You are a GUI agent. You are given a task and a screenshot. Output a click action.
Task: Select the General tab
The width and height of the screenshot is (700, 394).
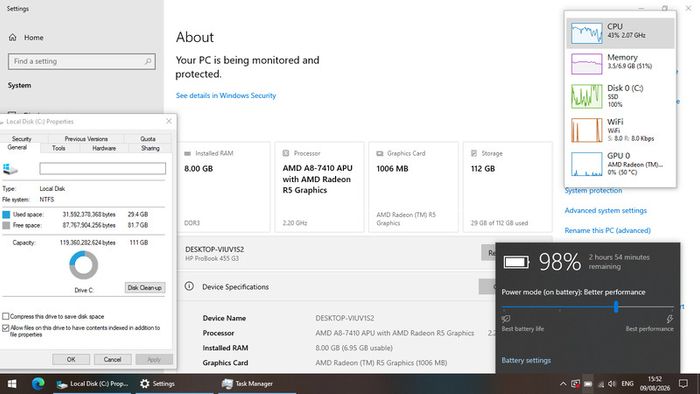click(17, 147)
